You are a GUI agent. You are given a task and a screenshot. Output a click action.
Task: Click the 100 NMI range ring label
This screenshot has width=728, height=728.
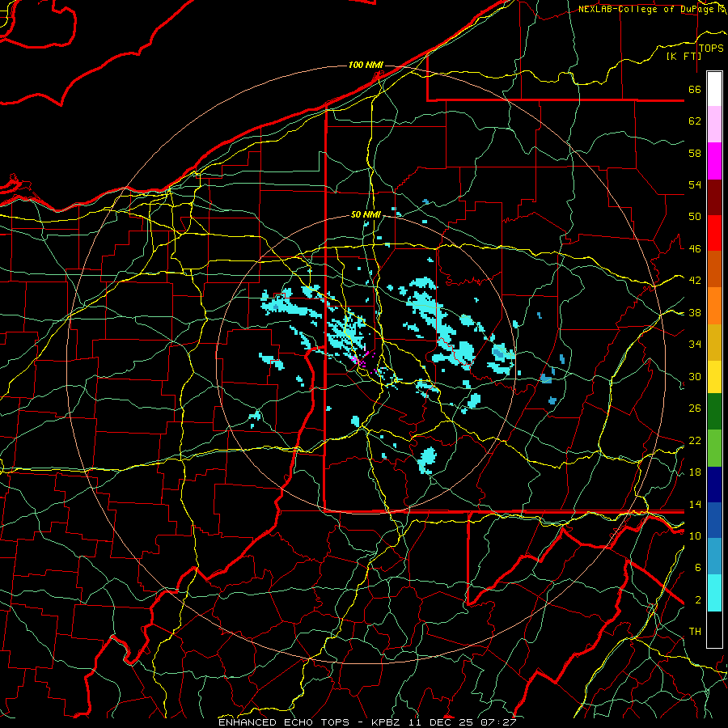click(x=366, y=65)
